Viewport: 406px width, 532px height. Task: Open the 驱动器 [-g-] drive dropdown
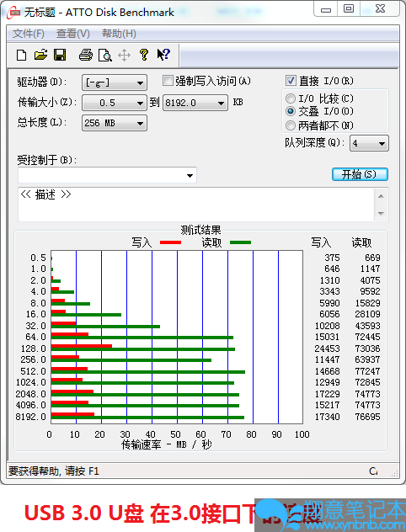[x=115, y=82]
